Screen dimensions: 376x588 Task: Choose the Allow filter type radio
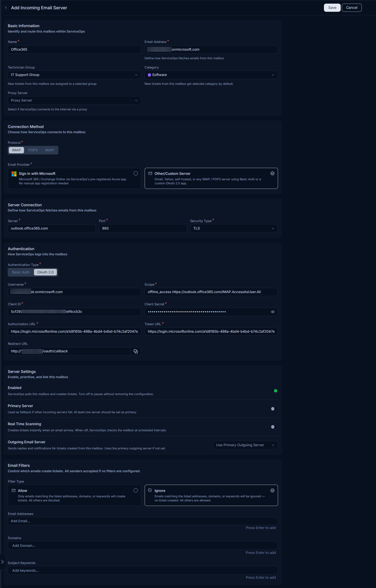pos(136,490)
